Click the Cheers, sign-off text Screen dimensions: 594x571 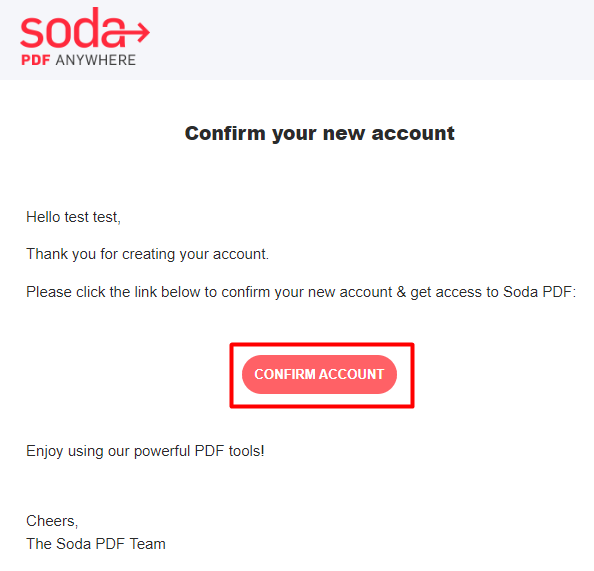tap(52, 521)
